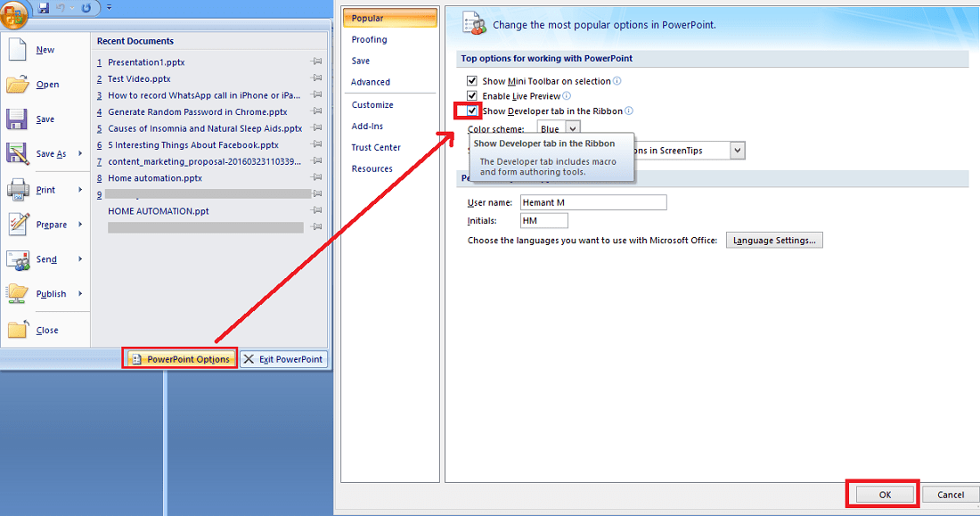The image size is (980, 516).
Task: Click info icon beside Developer tab option
Action: pos(629,111)
